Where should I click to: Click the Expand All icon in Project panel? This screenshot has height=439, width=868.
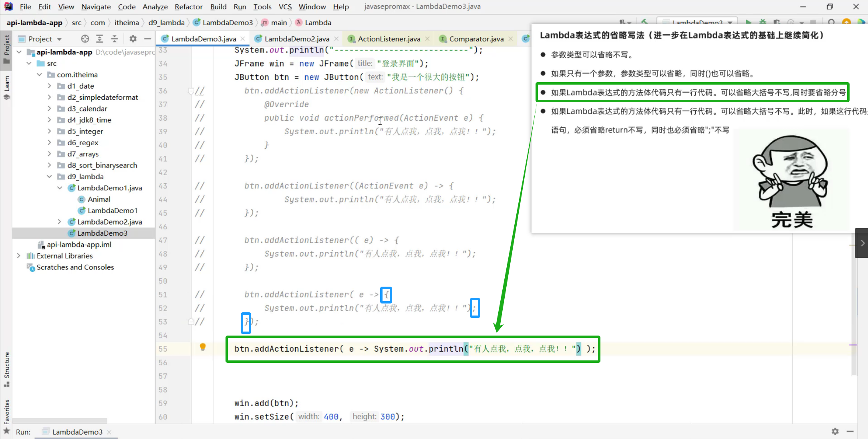coord(100,39)
